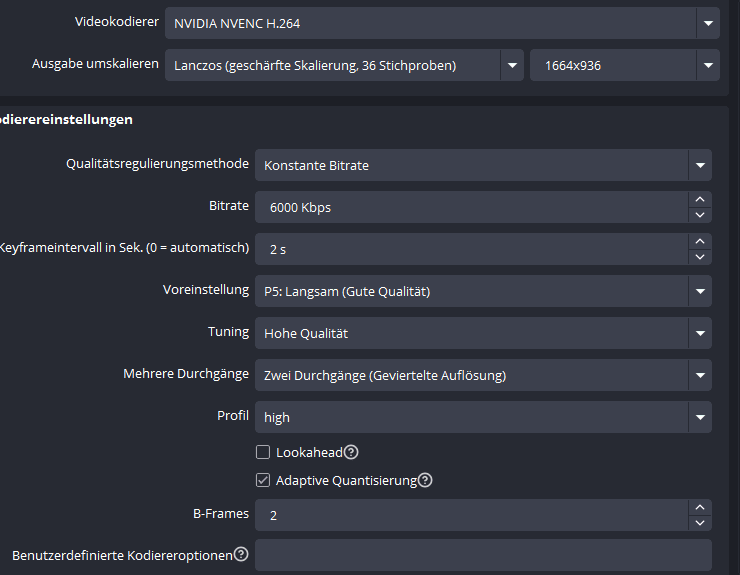
Task: Click help icon beside Adaptive Quantisierung
Action: pyautogui.click(x=425, y=480)
